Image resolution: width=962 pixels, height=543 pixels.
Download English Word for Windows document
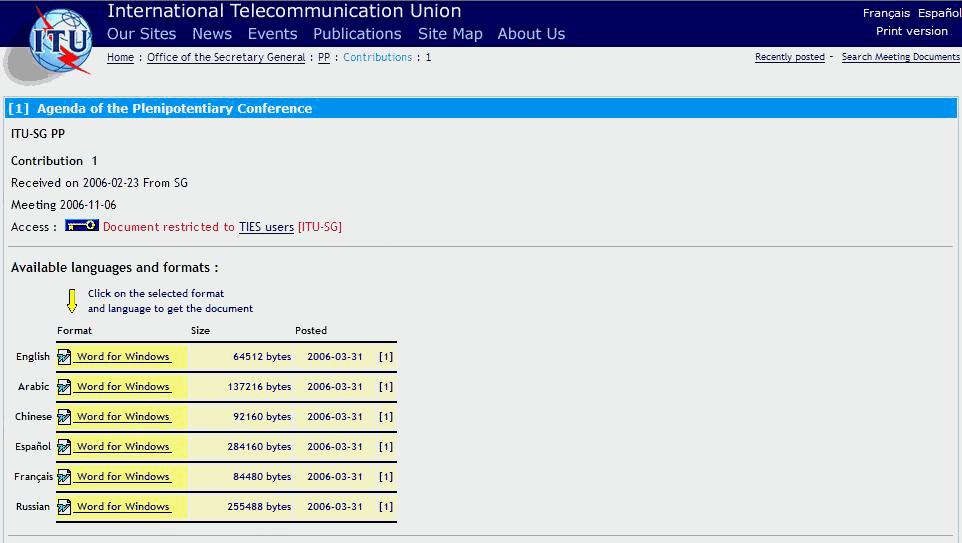tap(123, 356)
